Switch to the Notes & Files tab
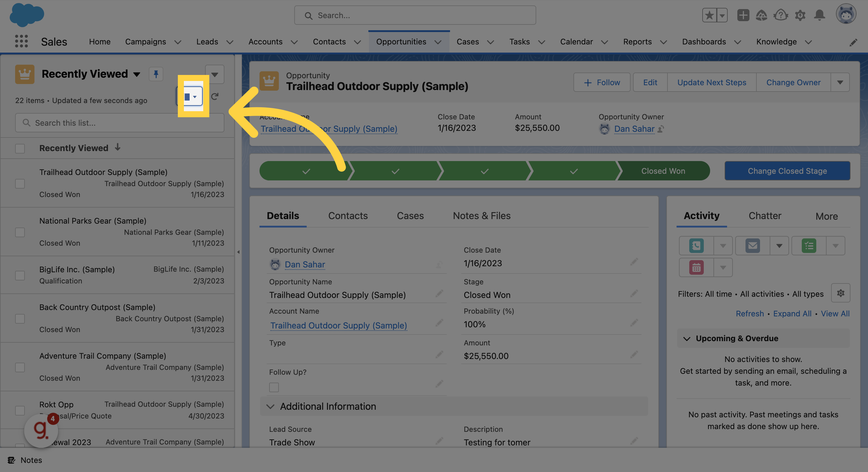This screenshot has width=868, height=472. pos(481,216)
